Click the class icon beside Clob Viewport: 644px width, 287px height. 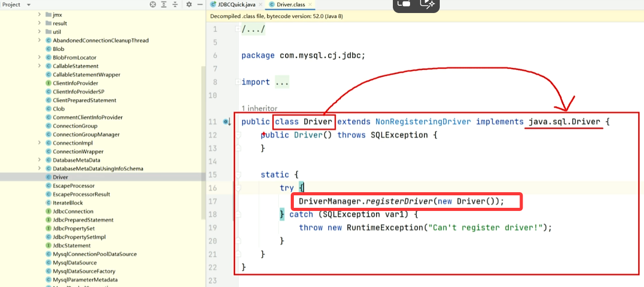[48, 109]
